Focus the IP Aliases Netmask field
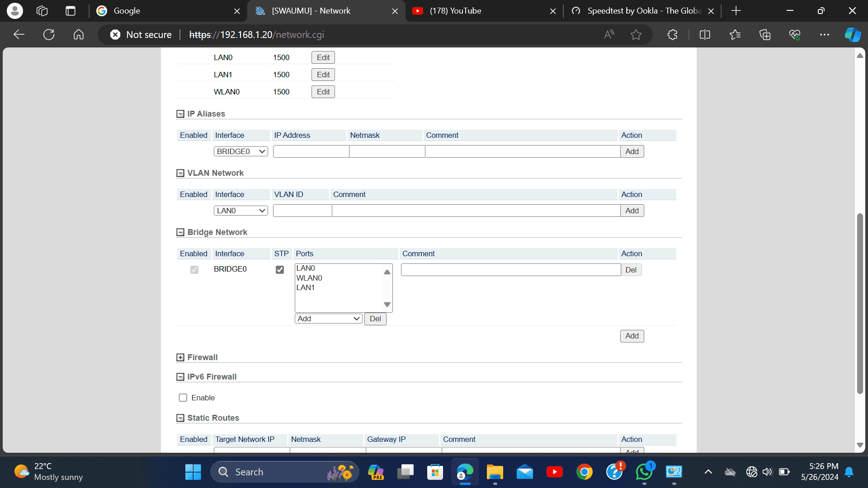Screen dimensions: 868x488 click(x=387, y=151)
